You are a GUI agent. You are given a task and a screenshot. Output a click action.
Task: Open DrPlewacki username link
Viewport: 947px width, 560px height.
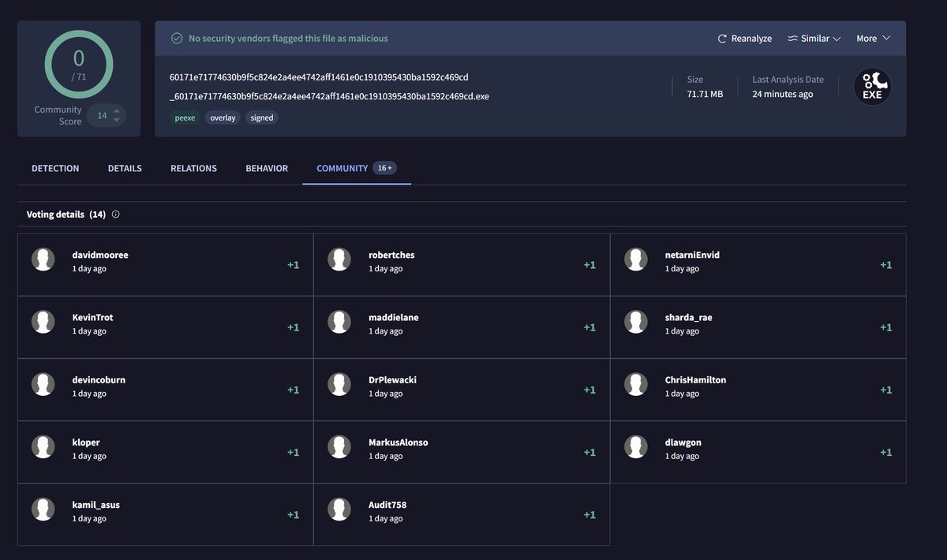(x=392, y=379)
